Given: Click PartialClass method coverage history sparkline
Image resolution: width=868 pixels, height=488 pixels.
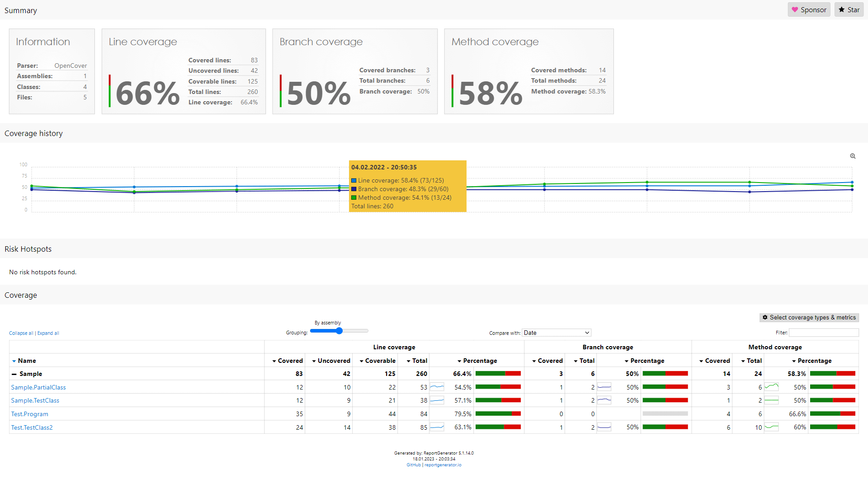Looking at the screenshot, I should pos(771,387).
